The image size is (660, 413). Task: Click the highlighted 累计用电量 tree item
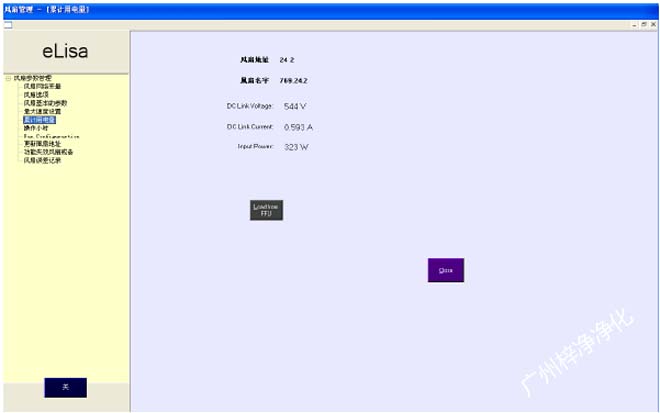pos(40,119)
